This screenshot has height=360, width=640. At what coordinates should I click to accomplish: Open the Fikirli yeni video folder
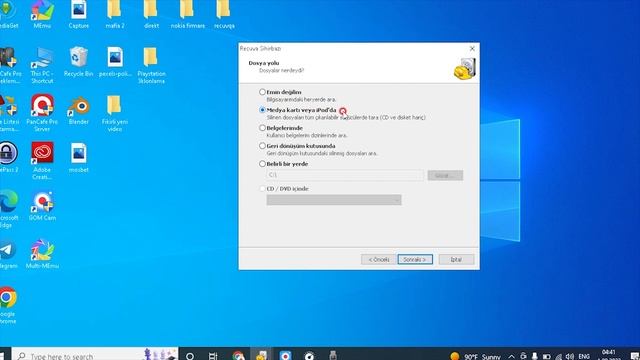(115, 113)
